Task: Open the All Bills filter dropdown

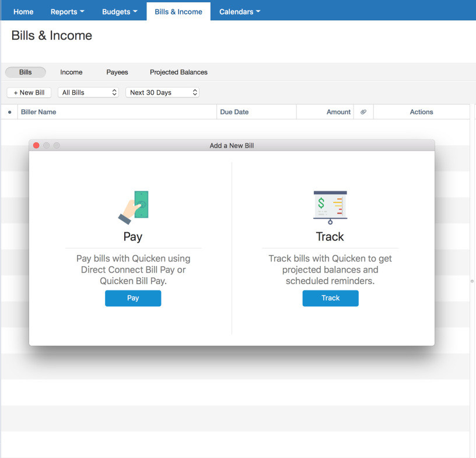Action: [88, 93]
